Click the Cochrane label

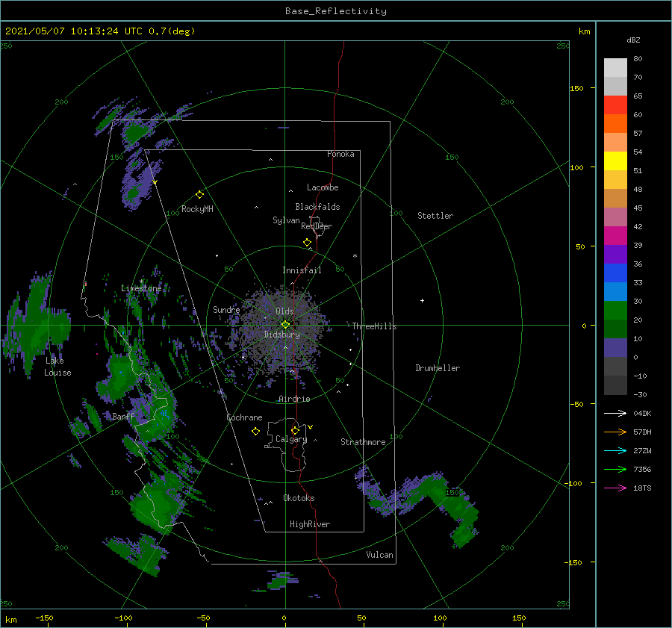click(x=244, y=417)
